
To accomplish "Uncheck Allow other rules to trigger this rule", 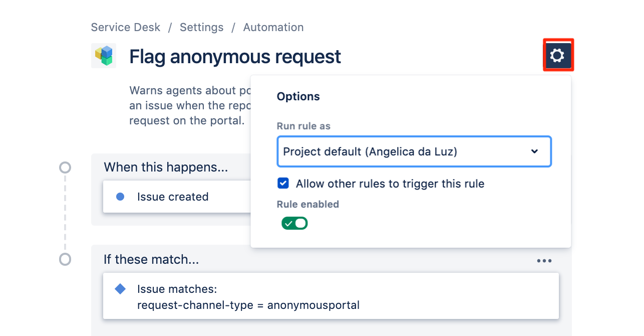I will pos(283,184).
